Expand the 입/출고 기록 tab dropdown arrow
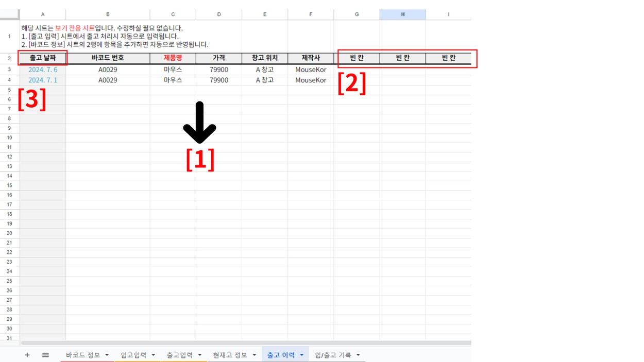This screenshot has width=644, height=362. [x=358, y=355]
